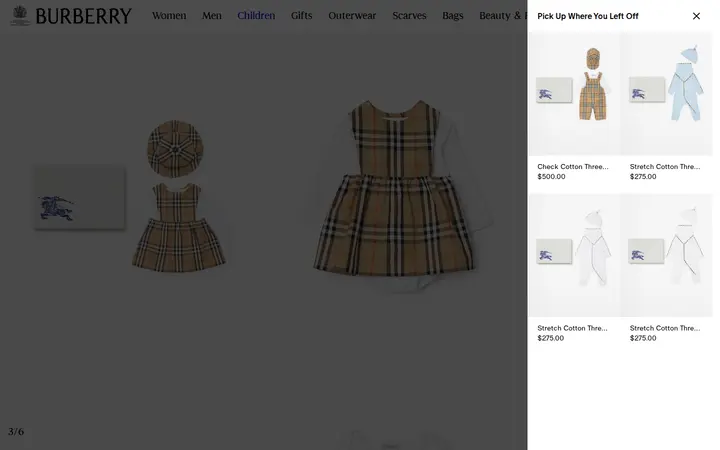This screenshot has width=720, height=450.
Task: Open the Gifts menu
Action: (x=302, y=16)
